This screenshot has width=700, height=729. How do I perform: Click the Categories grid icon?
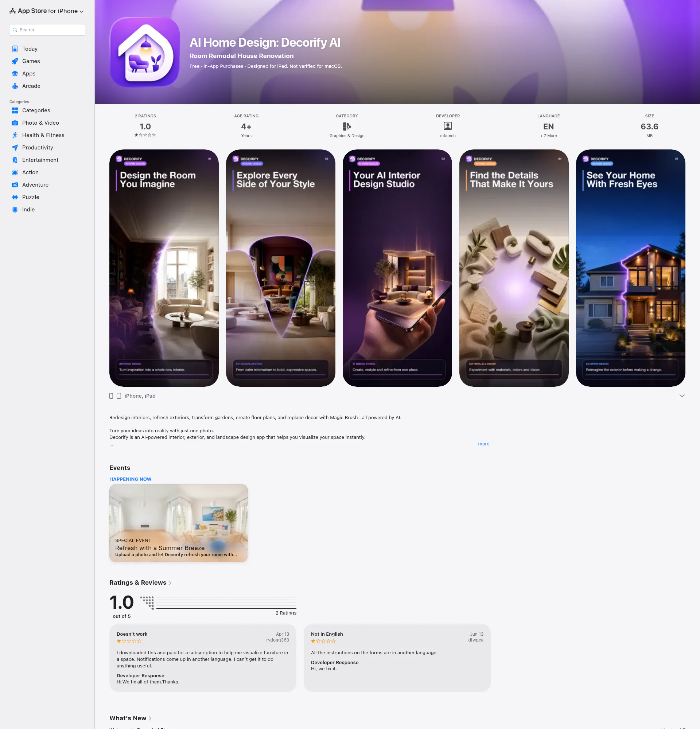[15, 110]
